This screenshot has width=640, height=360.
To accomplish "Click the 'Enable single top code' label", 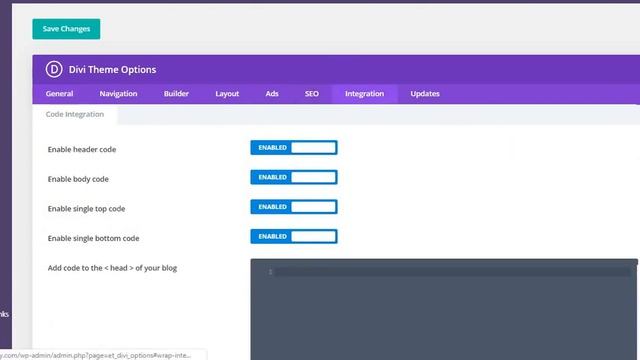I will click(86, 209).
